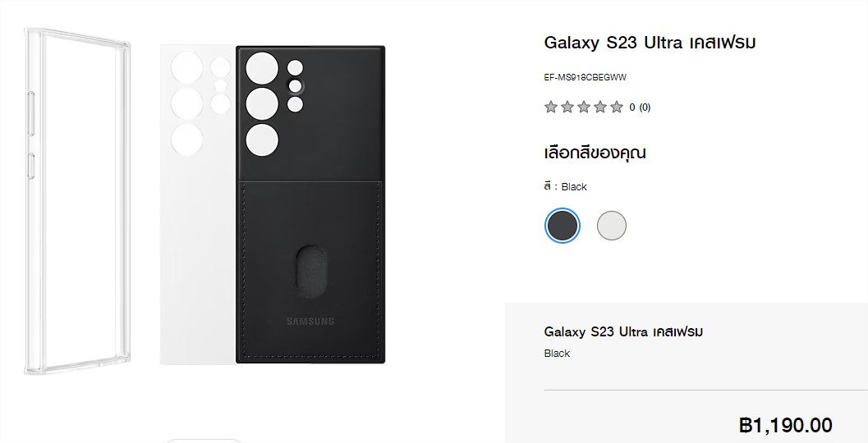View the clear frame case image
Image resolution: width=868 pixels, height=443 pixels.
77,202
